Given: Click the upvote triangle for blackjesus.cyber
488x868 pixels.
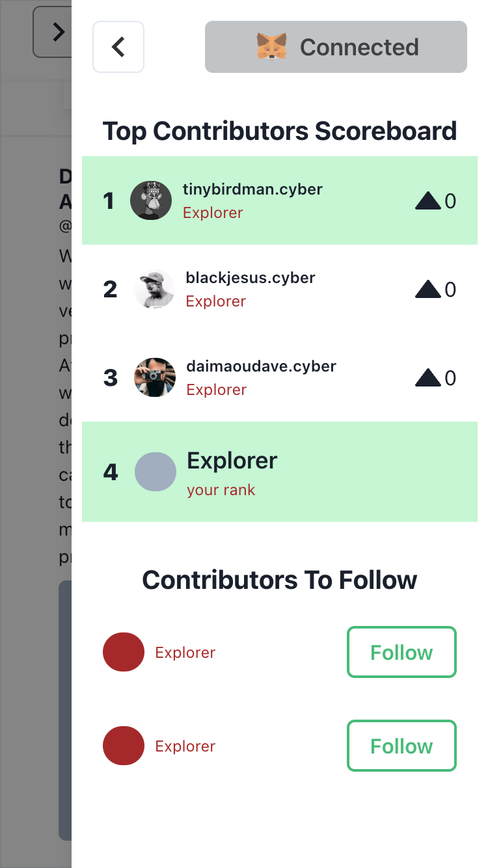Looking at the screenshot, I should click(x=428, y=290).
